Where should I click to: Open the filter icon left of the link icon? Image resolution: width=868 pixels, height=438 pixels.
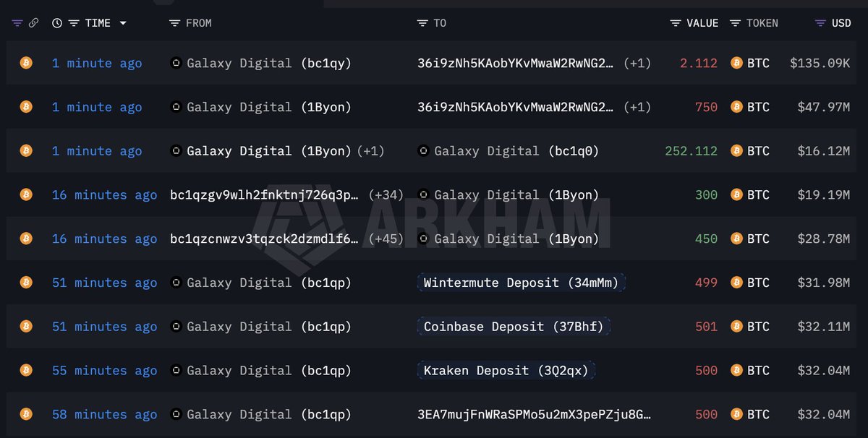coord(17,23)
